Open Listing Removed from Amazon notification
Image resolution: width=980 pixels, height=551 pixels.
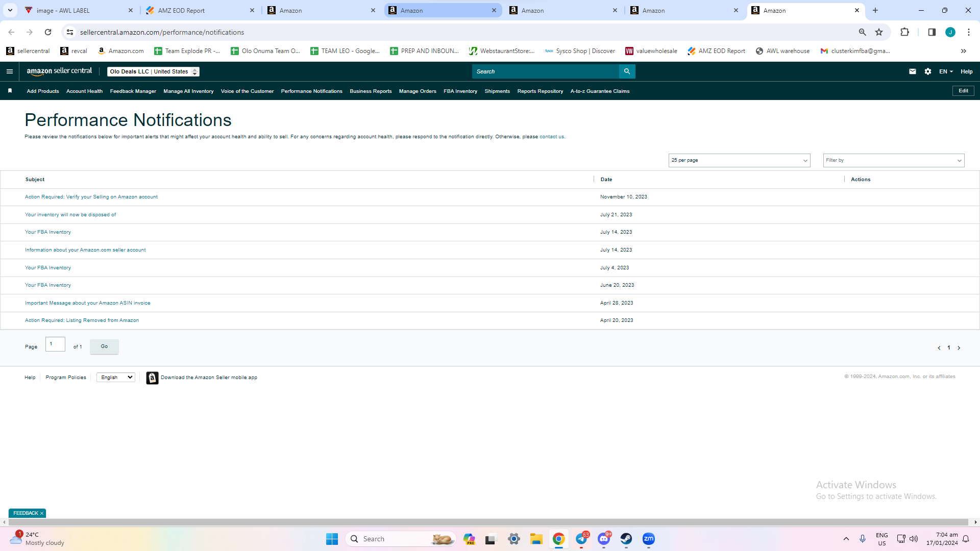click(x=82, y=320)
